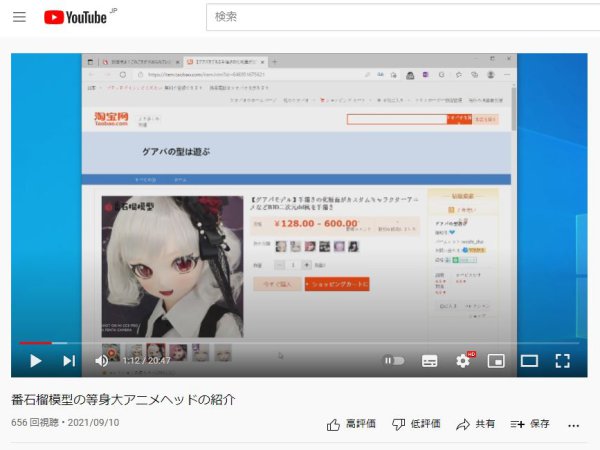Switch to miniplayer mode
This screenshot has height=450, width=600.
pos(496,360)
